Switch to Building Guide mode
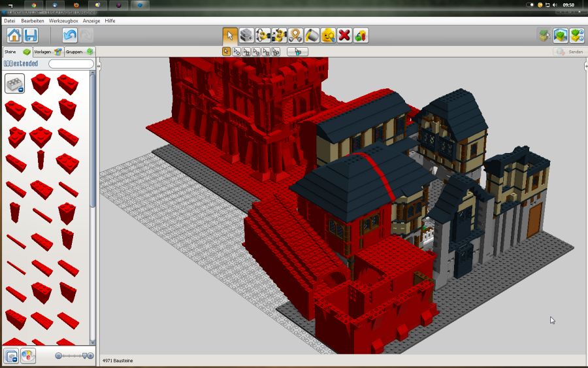Viewport: 588px width, 368px height. point(577,35)
